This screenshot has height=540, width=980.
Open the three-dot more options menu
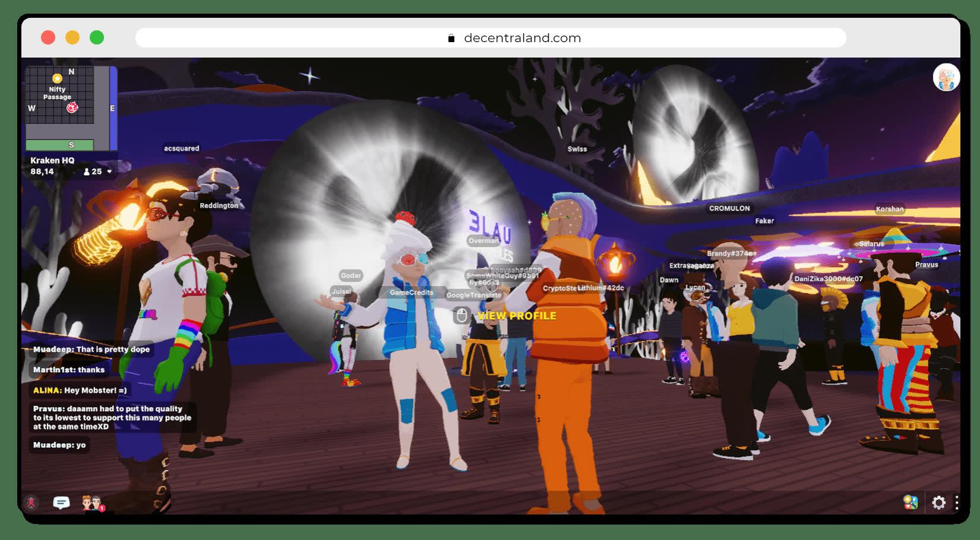pyautogui.click(x=956, y=503)
